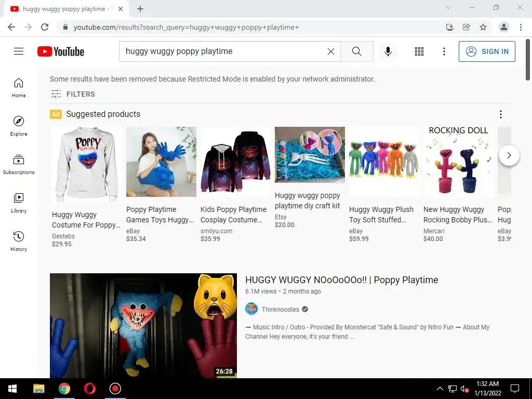532x399 pixels.
Task: Open the HUGGY WUGGY NOoOoOOo video title
Action: (342, 280)
